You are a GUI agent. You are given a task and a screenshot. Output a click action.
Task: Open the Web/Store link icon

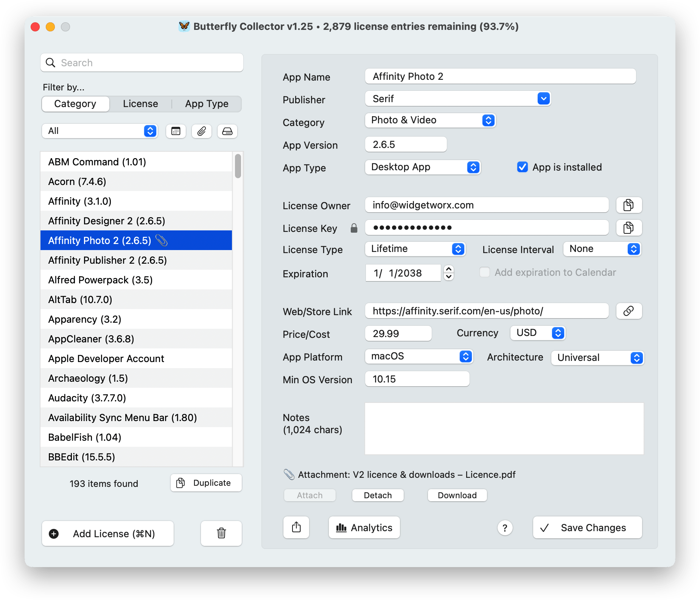coord(628,311)
